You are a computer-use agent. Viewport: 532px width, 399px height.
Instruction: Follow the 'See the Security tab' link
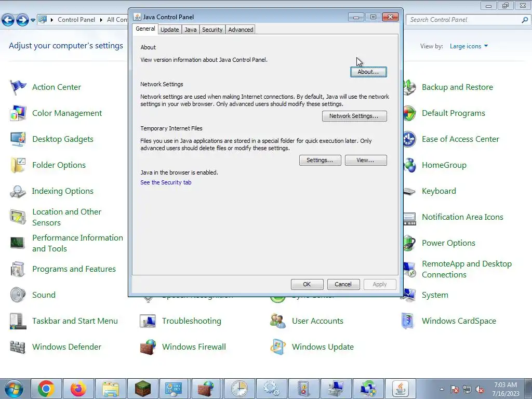(x=166, y=182)
